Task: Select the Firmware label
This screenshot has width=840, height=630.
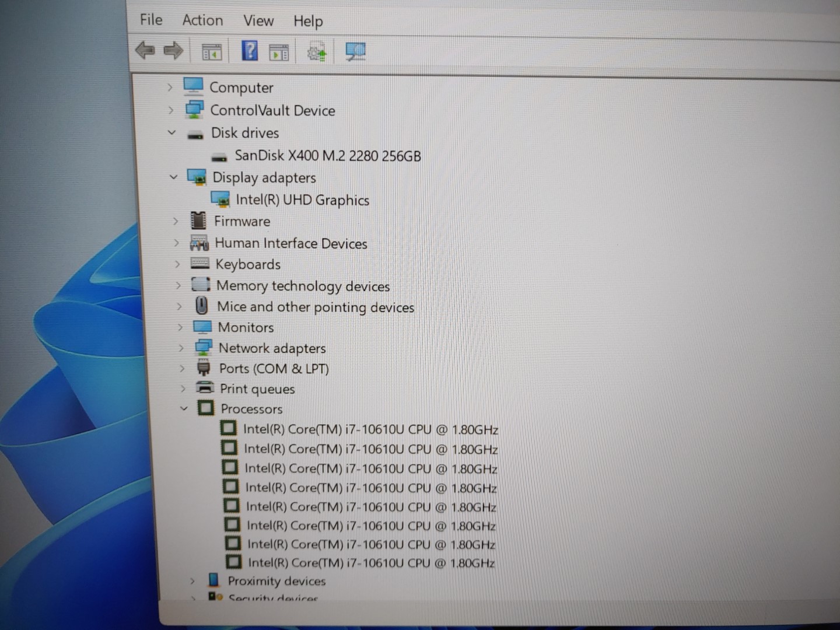Action: click(242, 221)
